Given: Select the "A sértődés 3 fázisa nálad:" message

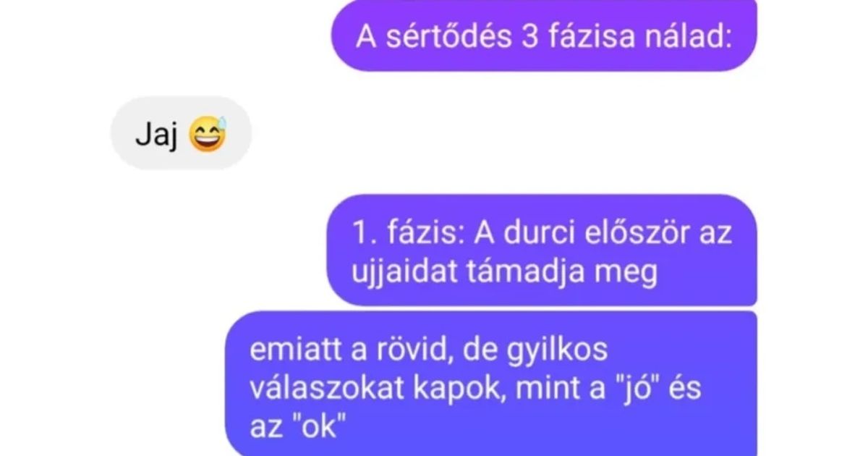Looking at the screenshot, I should (x=543, y=35).
